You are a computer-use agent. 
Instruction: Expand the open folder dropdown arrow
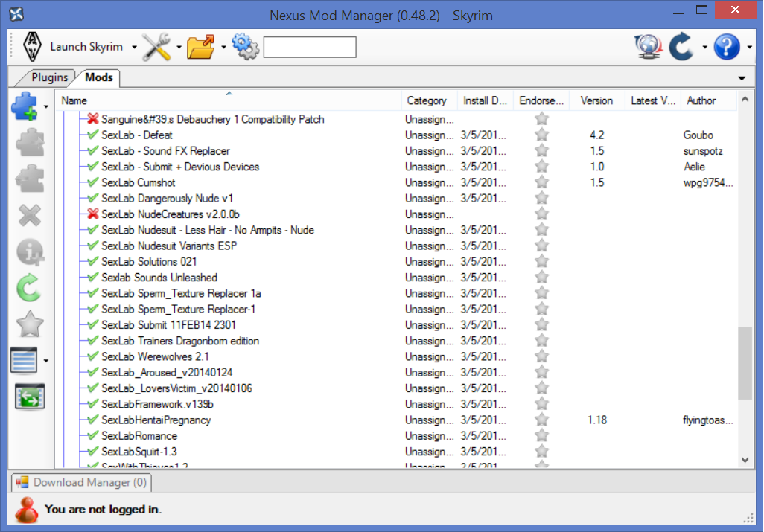coord(223,47)
